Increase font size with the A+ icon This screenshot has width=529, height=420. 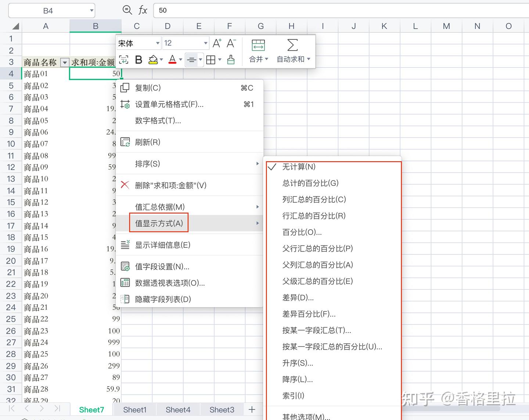point(217,43)
